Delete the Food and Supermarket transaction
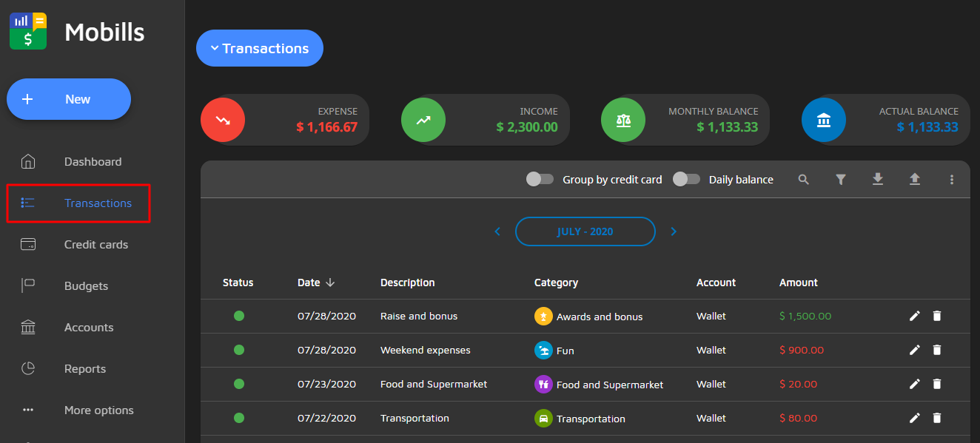The height and width of the screenshot is (443, 980). tap(937, 385)
